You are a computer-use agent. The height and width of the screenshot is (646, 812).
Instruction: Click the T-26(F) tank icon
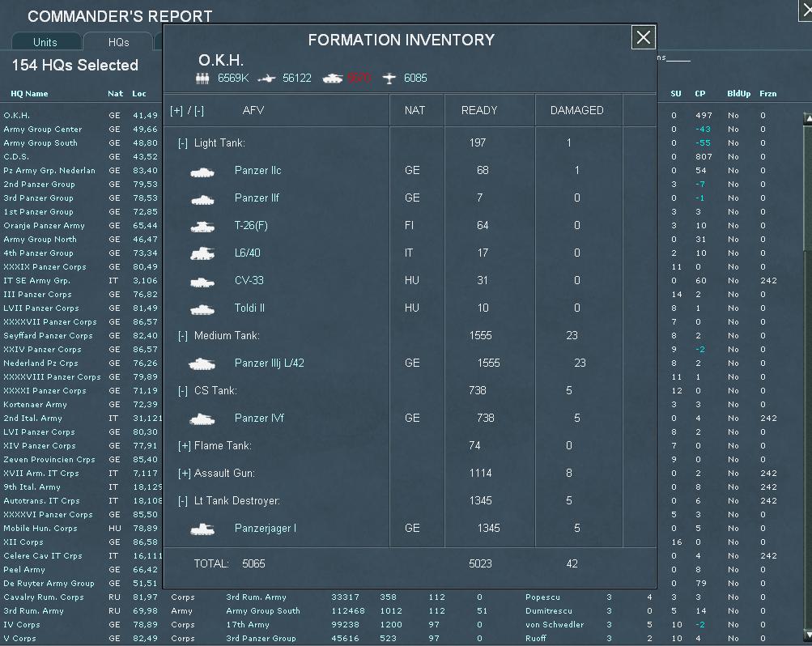(x=202, y=227)
